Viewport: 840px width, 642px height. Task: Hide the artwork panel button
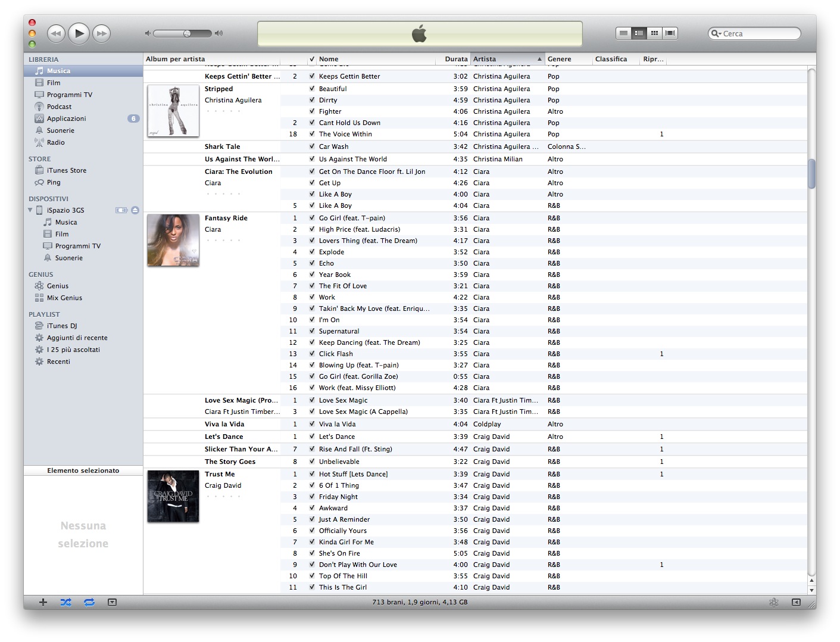tap(112, 602)
